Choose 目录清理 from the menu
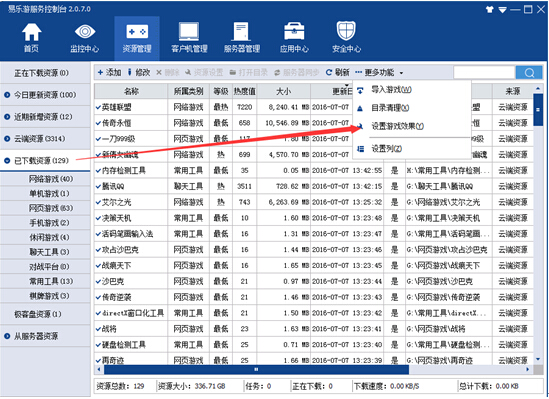This screenshot has height=399, width=549. 412,108
